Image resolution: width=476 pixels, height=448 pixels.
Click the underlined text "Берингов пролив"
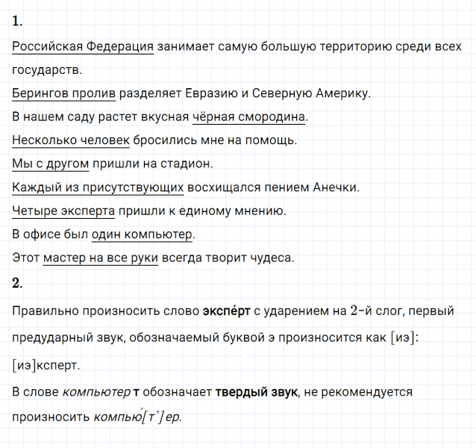coord(64,93)
